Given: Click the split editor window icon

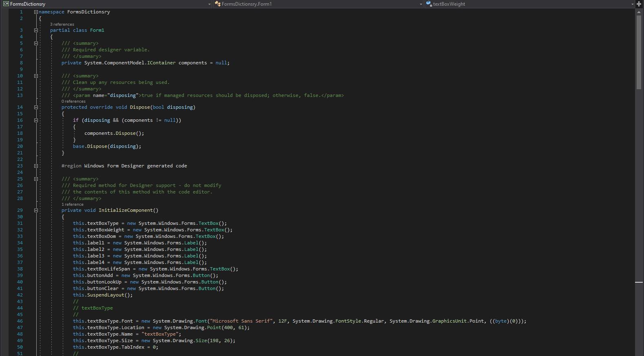Looking at the screenshot, I should [x=639, y=4].
